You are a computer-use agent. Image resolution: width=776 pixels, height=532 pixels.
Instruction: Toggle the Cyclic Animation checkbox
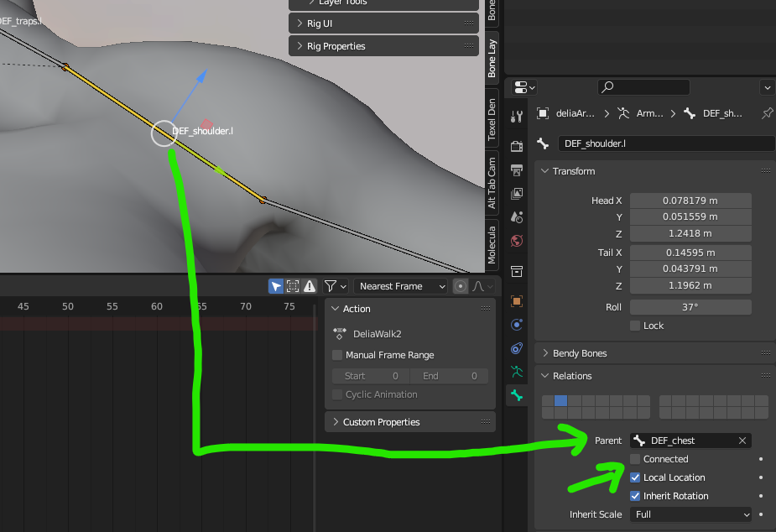[x=337, y=394]
